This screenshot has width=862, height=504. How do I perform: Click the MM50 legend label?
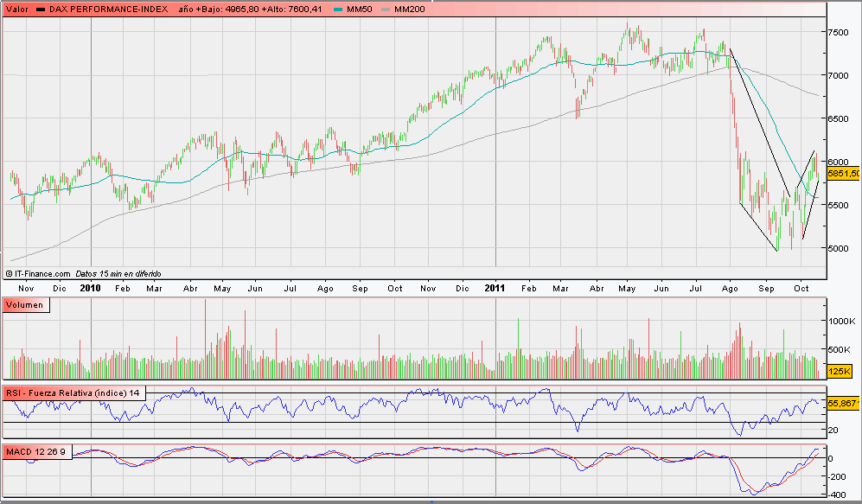[359, 10]
